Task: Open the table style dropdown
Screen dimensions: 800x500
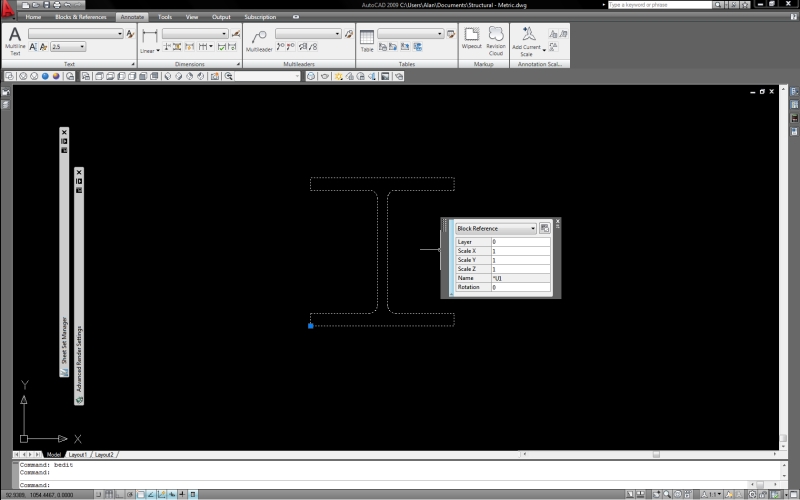Action: (x=411, y=34)
